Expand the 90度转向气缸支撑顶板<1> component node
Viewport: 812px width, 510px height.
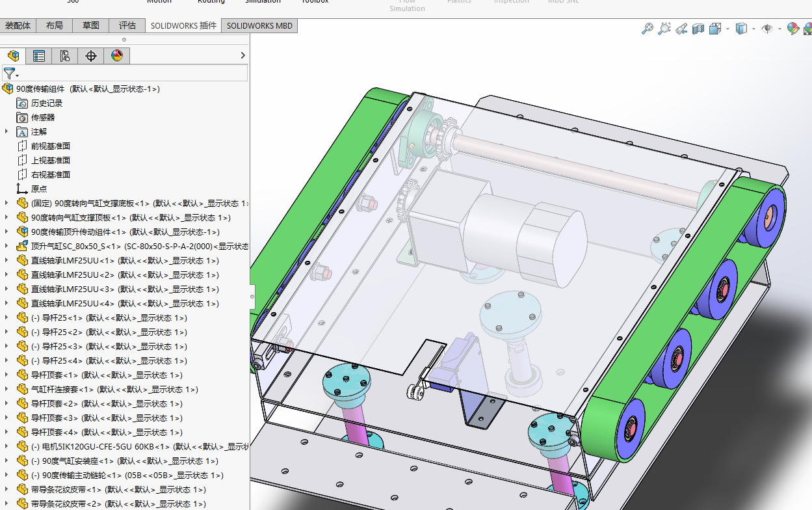point(7,217)
